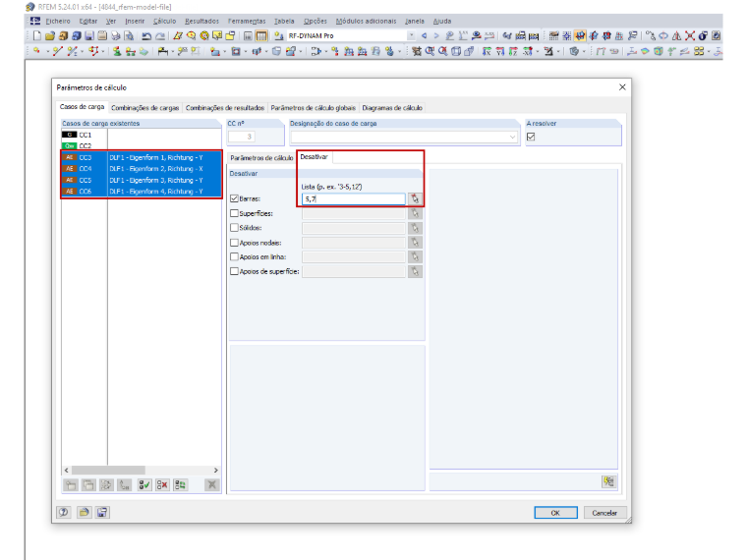Switch to Combinações de resultados tab

225,108
